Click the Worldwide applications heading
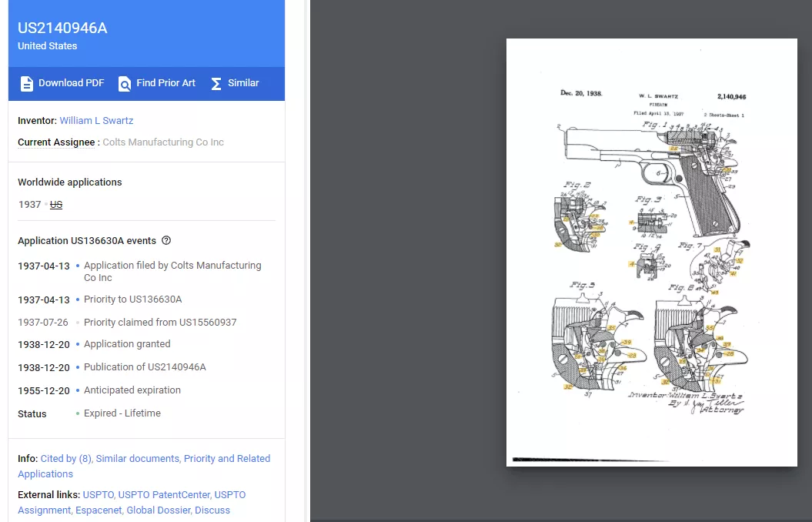 point(70,182)
